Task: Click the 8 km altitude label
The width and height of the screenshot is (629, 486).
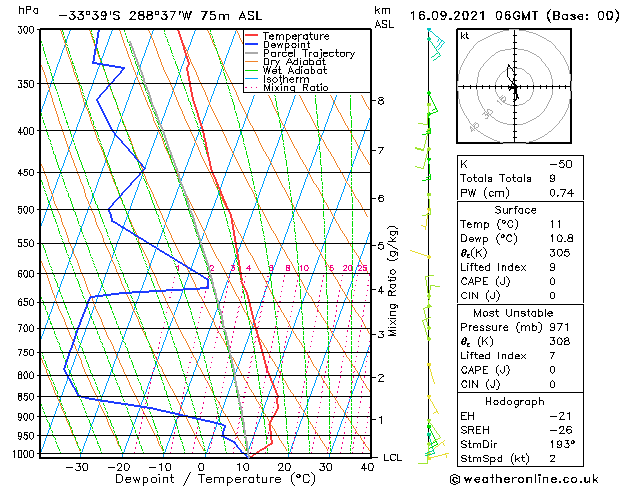Action: point(381,101)
